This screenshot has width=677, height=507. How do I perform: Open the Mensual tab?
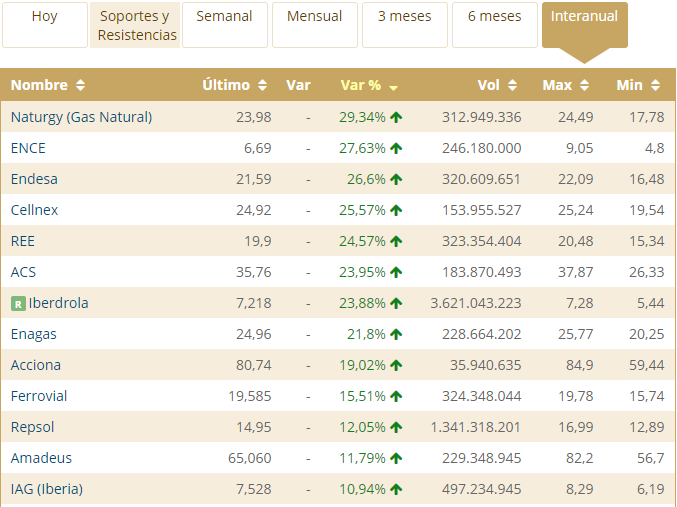tap(315, 25)
